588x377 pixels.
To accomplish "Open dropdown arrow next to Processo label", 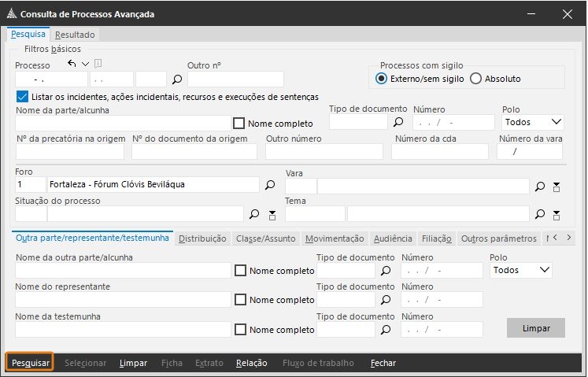I will 85,64.
